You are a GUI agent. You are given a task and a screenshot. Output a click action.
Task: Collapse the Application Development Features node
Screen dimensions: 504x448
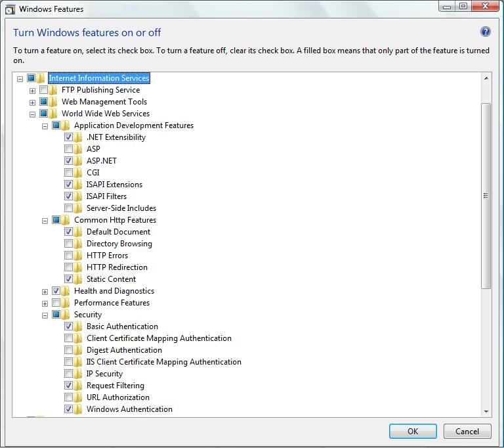click(45, 125)
